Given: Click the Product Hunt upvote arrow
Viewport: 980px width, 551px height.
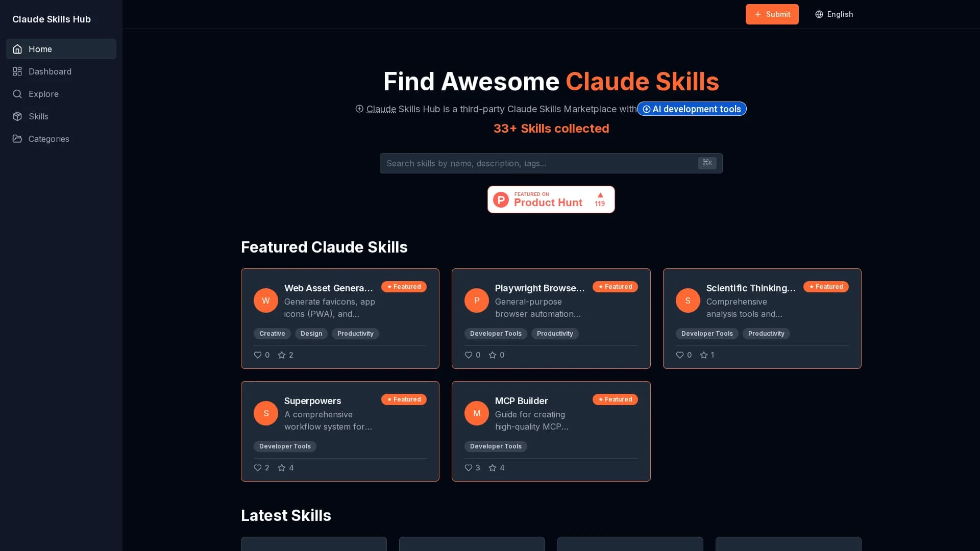Looking at the screenshot, I should [600, 195].
